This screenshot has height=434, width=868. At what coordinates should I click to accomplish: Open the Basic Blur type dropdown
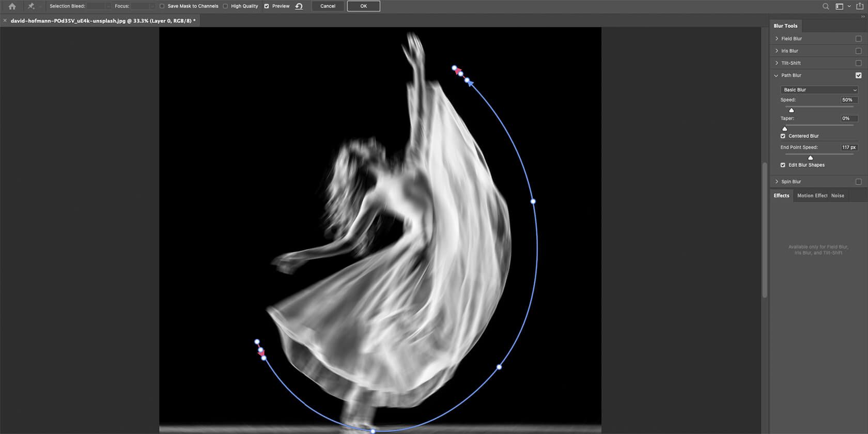click(x=819, y=90)
